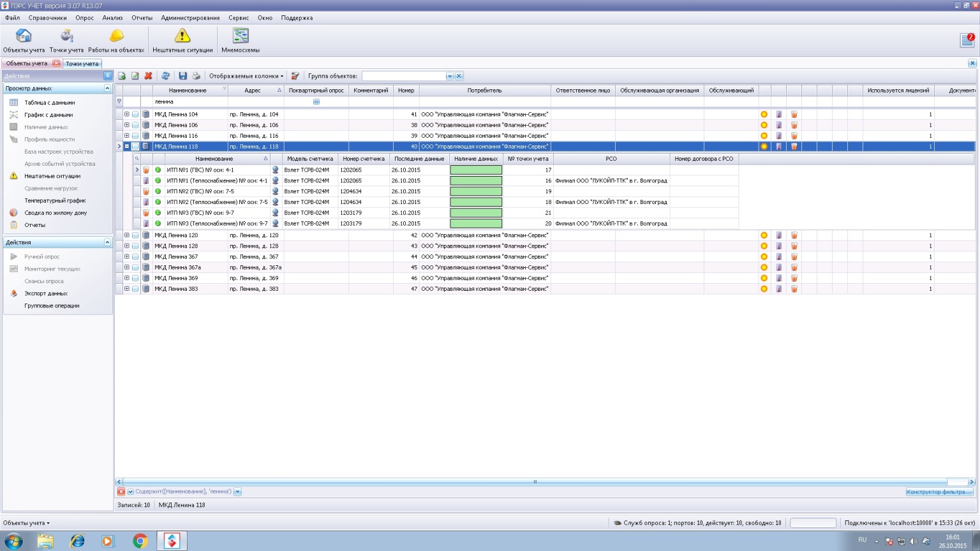Open the Группа объектов combo box arrow
980x551 pixels.
(x=449, y=76)
